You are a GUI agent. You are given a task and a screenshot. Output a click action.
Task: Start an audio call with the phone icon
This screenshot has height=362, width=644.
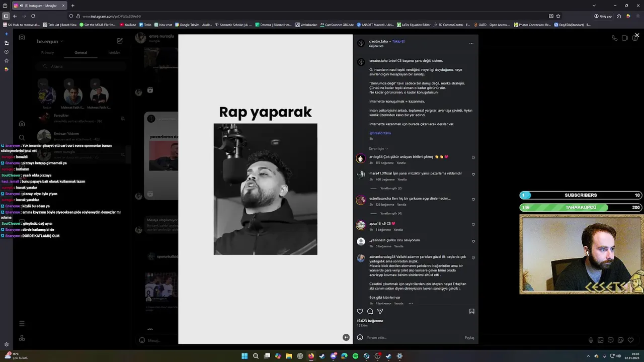614,38
